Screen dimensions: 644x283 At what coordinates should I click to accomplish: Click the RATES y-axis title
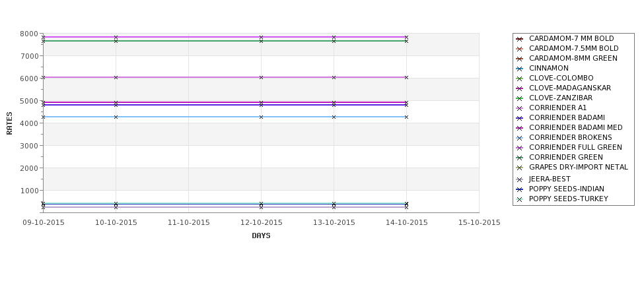pos(9,123)
